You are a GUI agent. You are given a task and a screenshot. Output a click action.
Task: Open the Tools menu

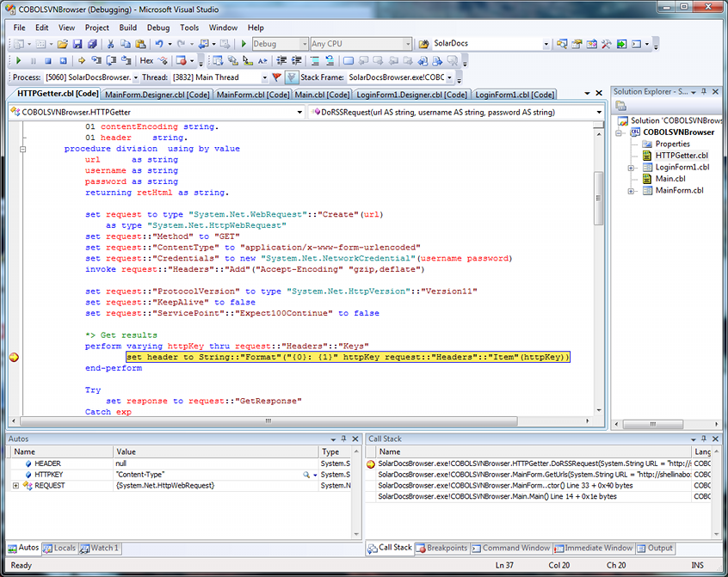coord(189,28)
